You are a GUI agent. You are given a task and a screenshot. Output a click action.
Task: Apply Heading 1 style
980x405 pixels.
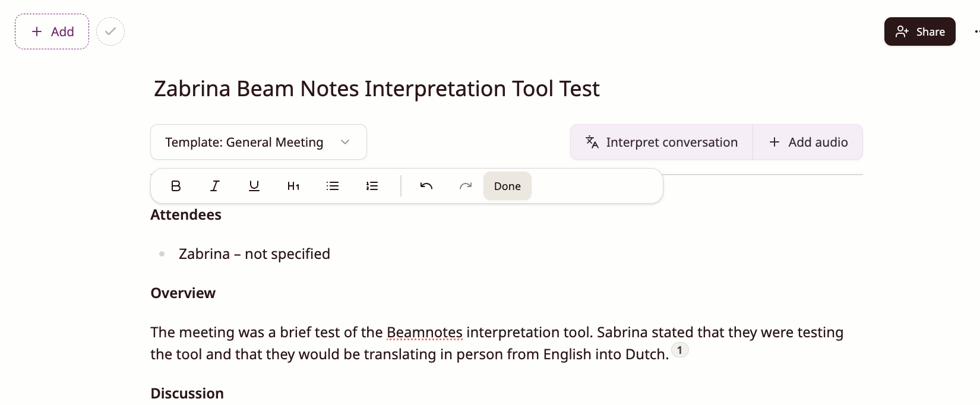click(293, 186)
